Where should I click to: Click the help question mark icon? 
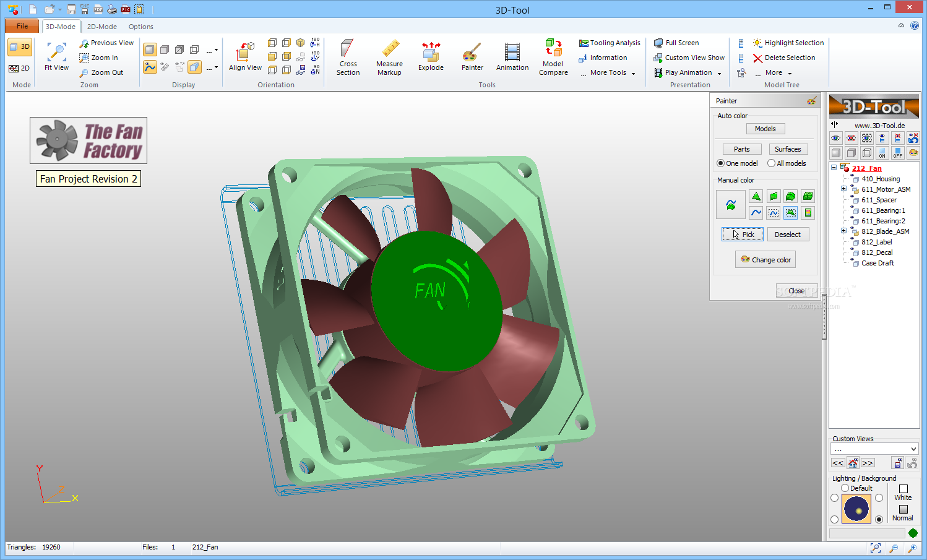click(915, 25)
